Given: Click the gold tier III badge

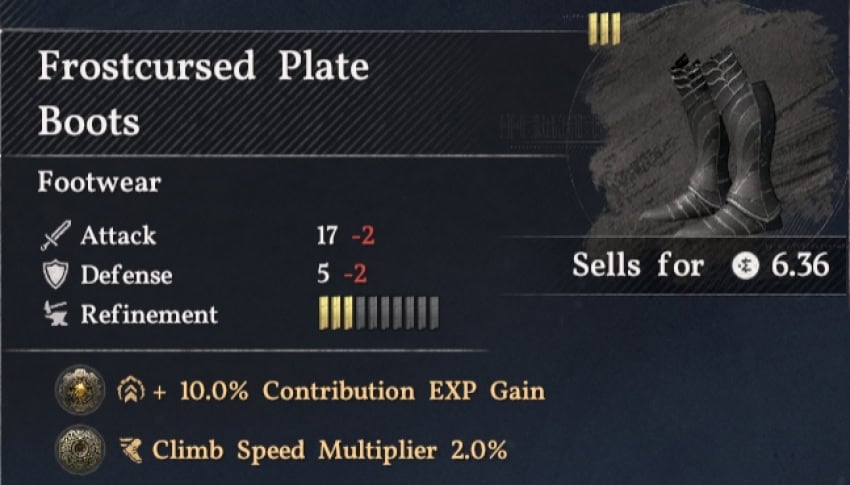Looking at the screenshot, I should click(x=604, y=28).
